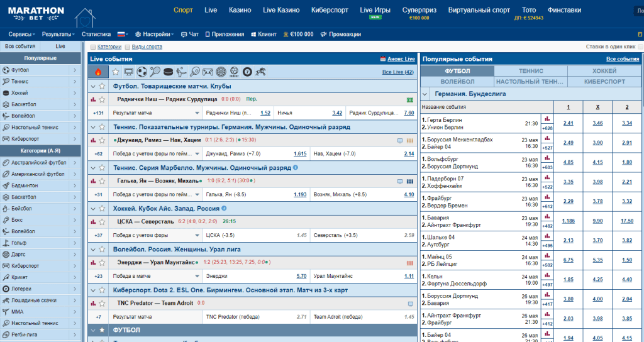Enable the Категории checkbox
The height and width of the screenshot is (342, 644).
tap(94, 47)
